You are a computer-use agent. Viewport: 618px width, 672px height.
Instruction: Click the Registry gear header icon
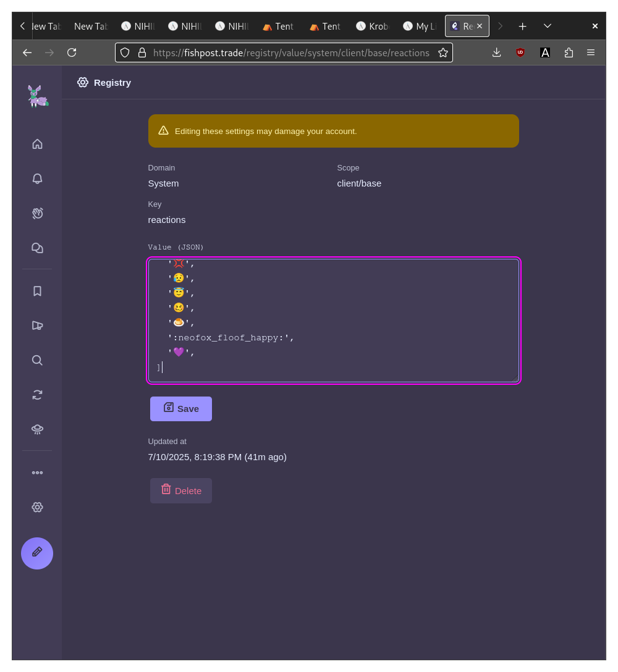pyautogui.click(x=83, y=82)
